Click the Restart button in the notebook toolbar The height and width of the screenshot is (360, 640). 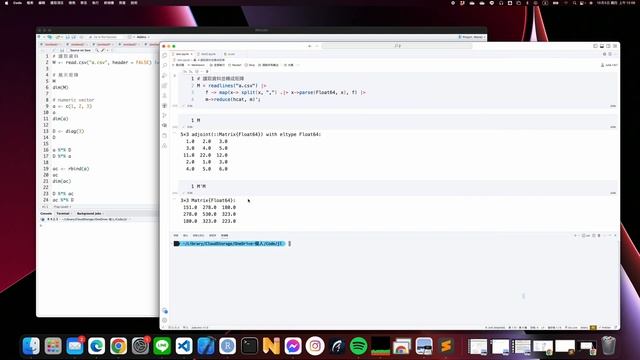(236, 65)
